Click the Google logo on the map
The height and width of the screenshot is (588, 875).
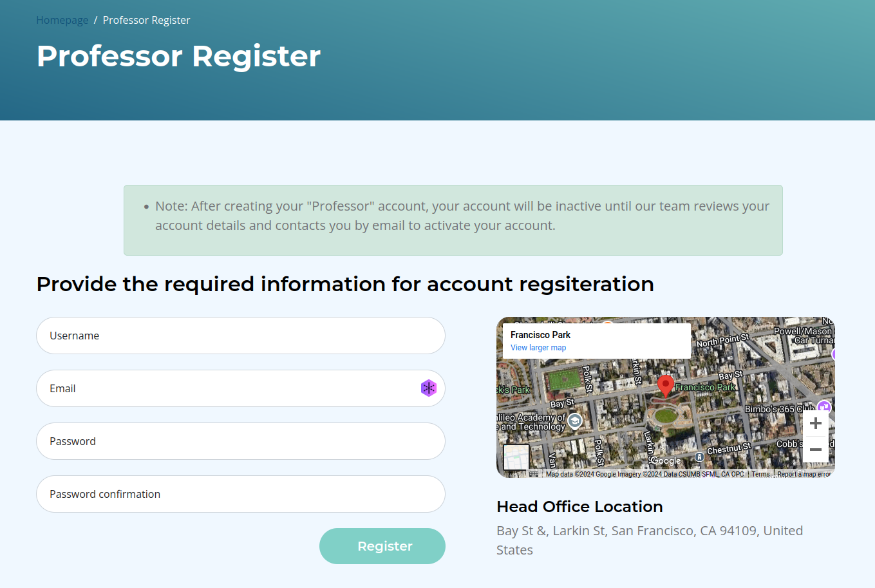tap(666, 460)
